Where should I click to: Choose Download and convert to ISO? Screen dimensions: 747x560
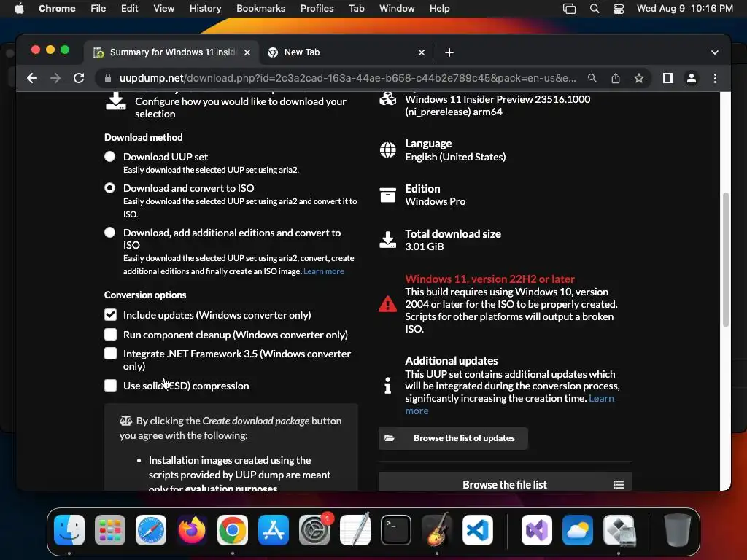tap(110, 188)
